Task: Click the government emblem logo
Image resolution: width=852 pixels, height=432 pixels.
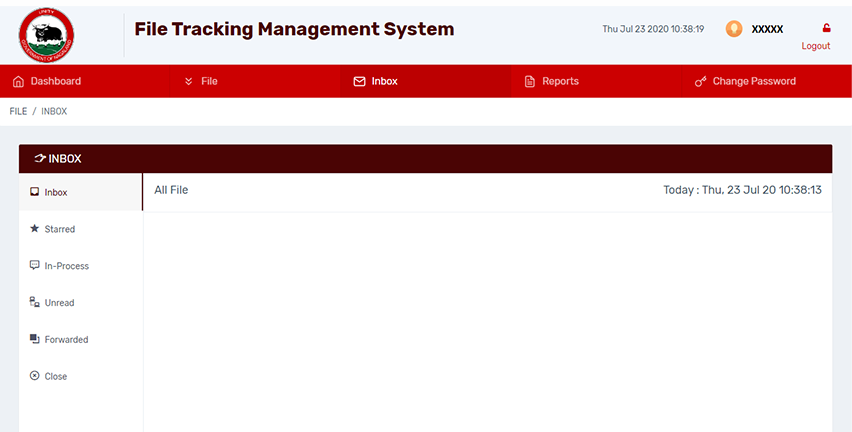Action: [x=46, y=34]
